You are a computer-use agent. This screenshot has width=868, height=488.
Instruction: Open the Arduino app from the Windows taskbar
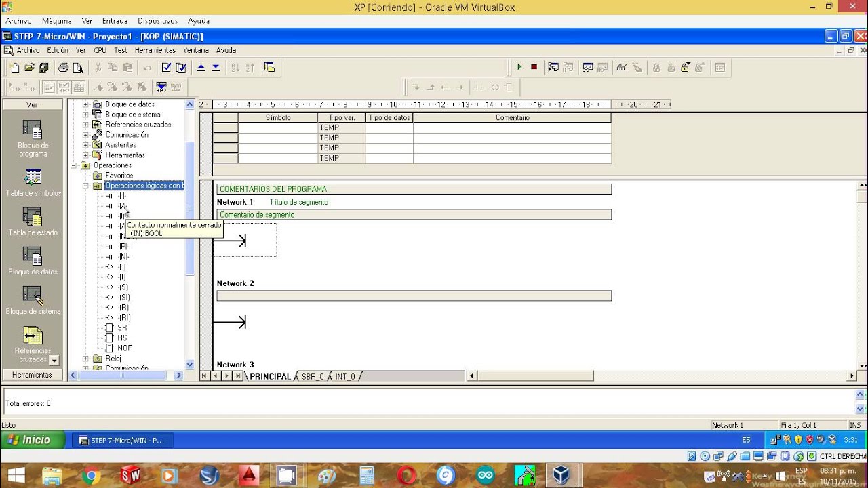tap(486, 475)
